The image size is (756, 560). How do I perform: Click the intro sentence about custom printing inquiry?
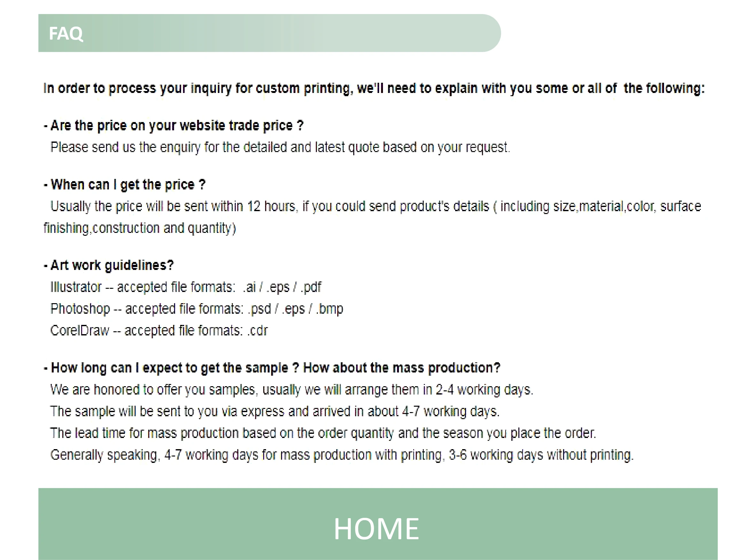click(374, 88)
